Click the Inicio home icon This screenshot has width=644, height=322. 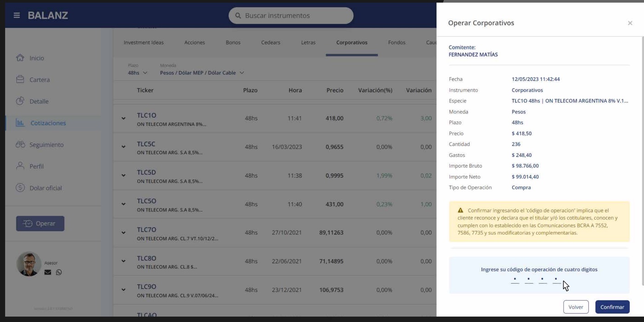point(20,57)
